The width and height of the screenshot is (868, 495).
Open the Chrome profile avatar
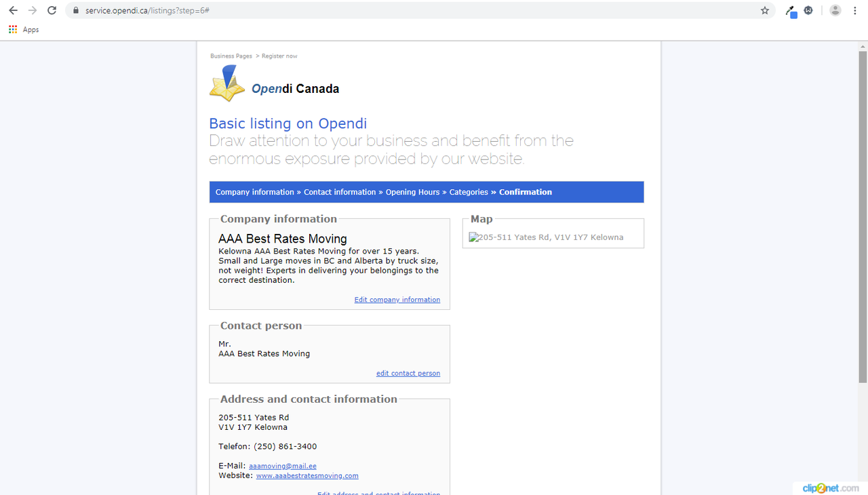click(x=835, y=11)
